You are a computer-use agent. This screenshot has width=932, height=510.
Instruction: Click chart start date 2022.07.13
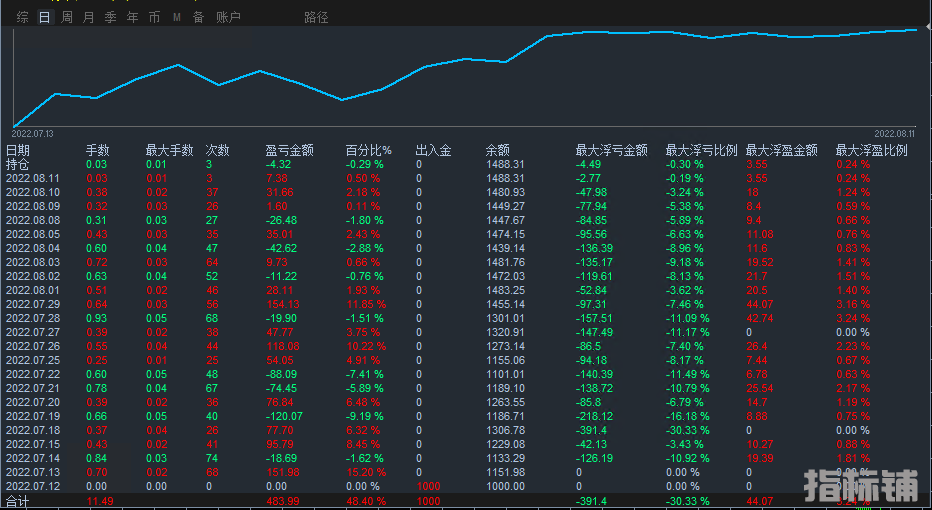point(33,134)
